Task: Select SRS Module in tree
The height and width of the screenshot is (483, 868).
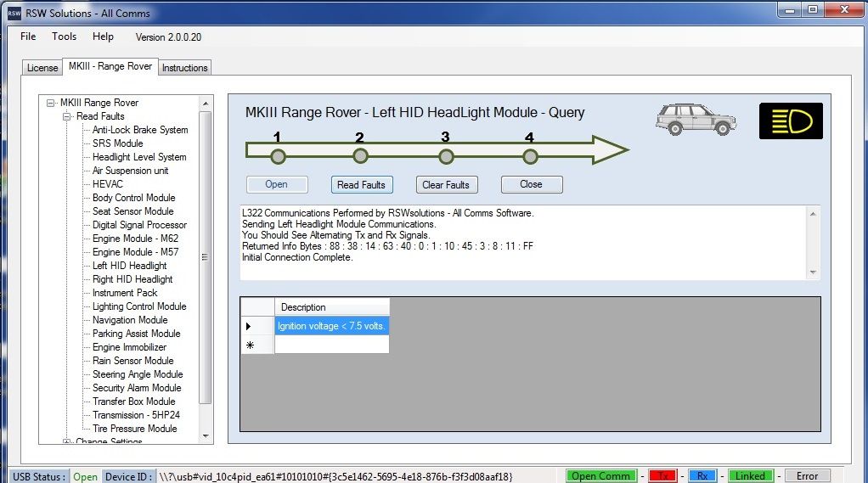Action: [x=118, y=143]
